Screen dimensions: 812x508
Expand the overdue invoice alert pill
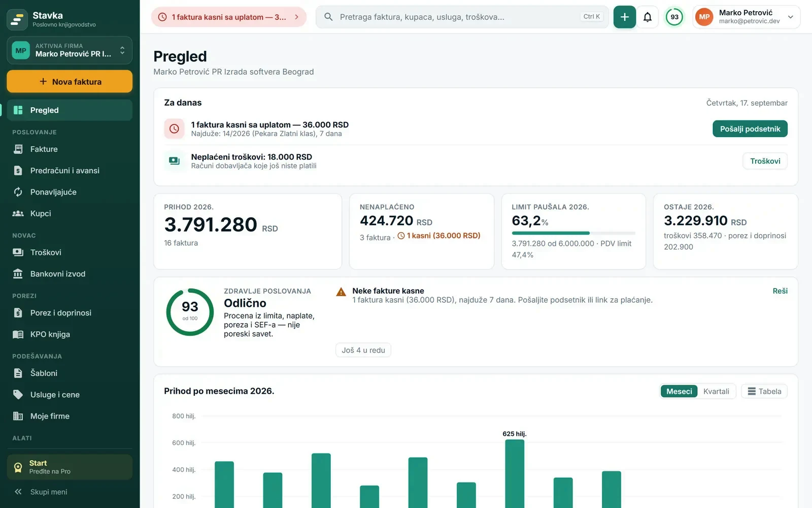coord(229,17)
